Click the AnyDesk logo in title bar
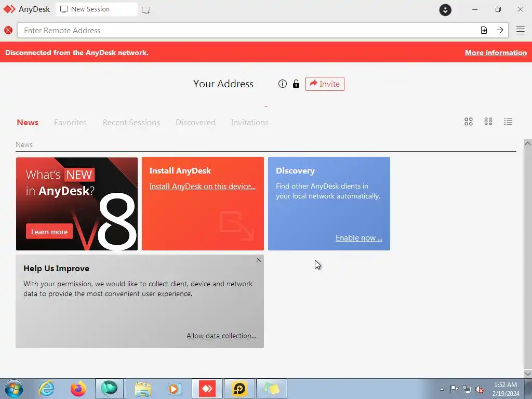This screenshot has height=399, width=532. coord(9,9)
